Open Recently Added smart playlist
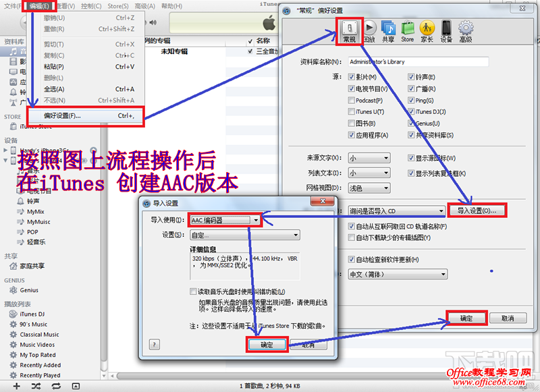Viewport: 540px width, 392px height. pyautogui.click(x=40, y=365)
